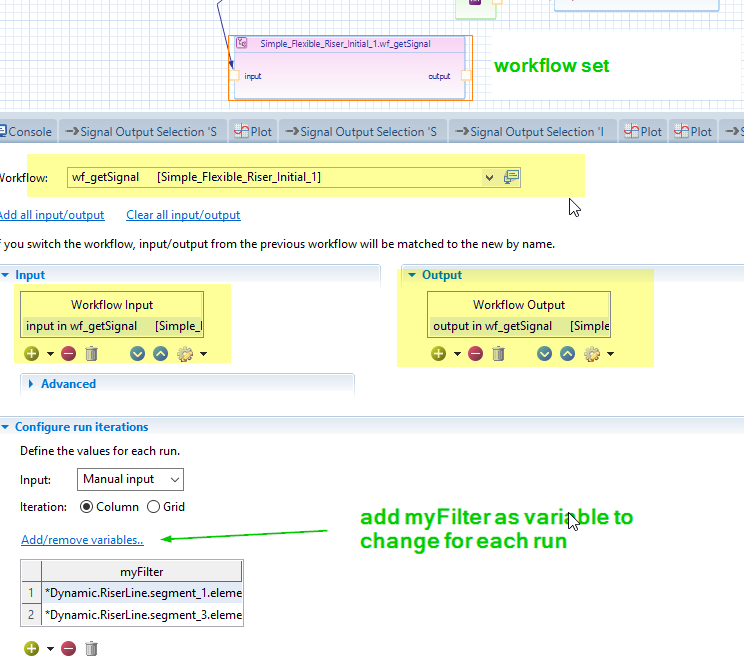Click the Add/remove variables link
Screen dimensions: 744x670
point(82,540)
